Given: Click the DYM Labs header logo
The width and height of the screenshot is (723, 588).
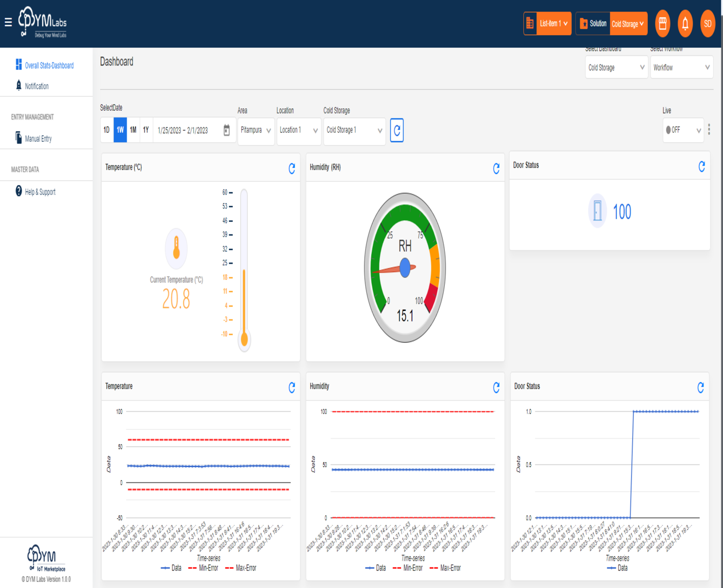Looking at the screenshot, I should point(42,22).
